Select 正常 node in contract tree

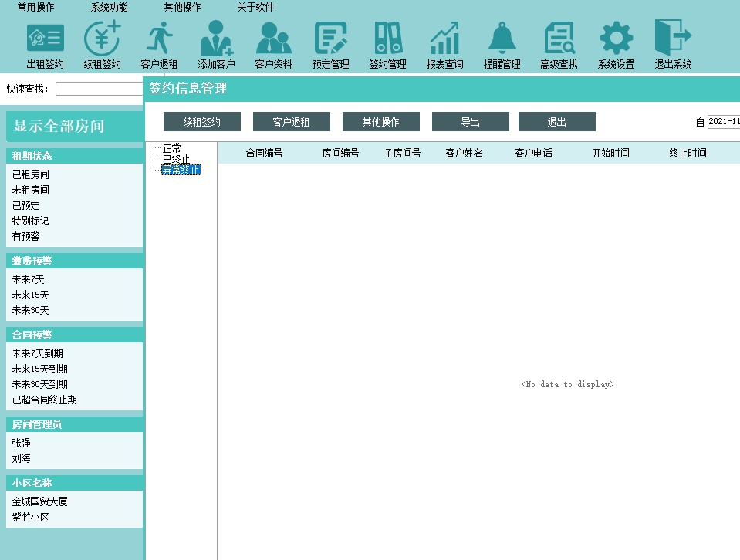coord(171,148)
